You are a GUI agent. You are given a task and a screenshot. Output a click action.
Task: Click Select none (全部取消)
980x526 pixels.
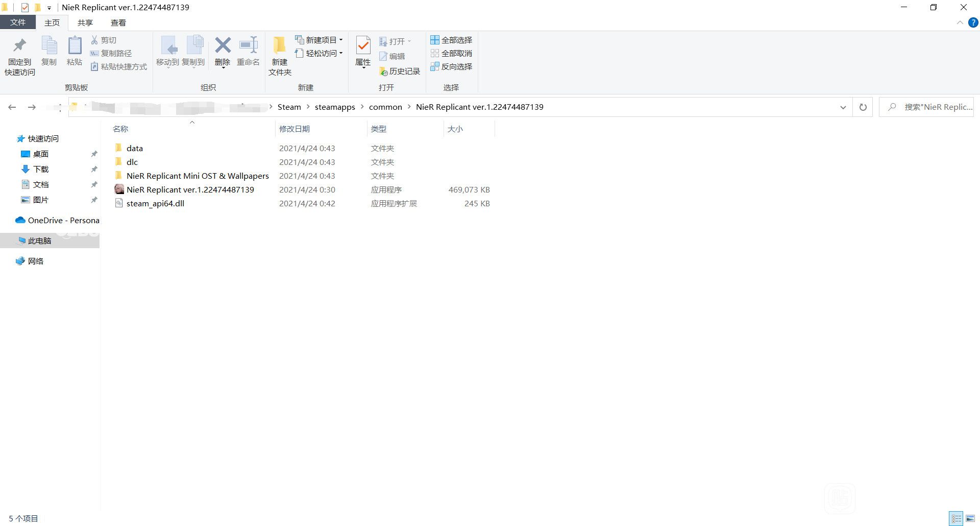click(451, 53)
